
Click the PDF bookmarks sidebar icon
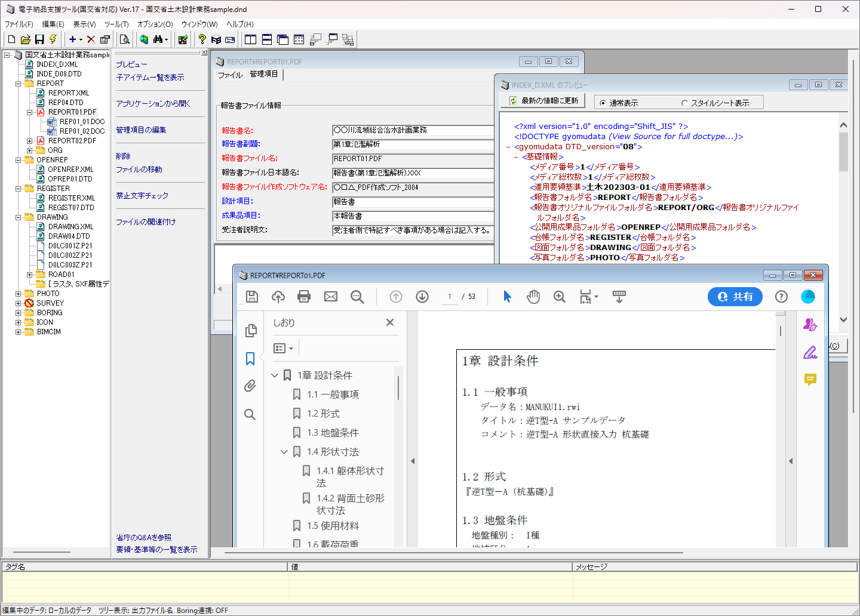(250, 358)
